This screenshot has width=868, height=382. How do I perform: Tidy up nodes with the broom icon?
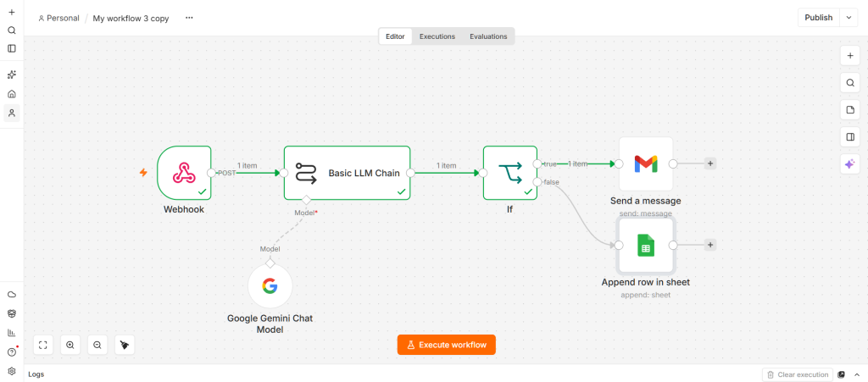tap(125, 345)
